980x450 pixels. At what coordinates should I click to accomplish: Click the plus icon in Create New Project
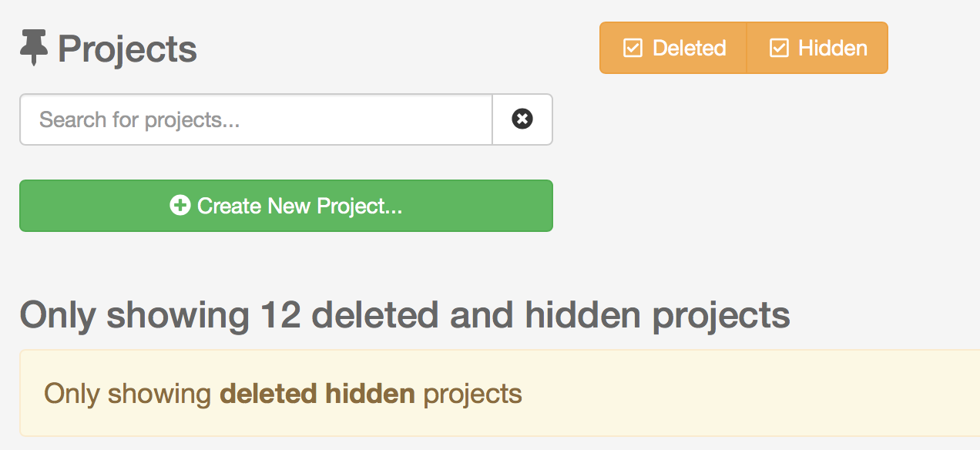(x=180, y=206)
